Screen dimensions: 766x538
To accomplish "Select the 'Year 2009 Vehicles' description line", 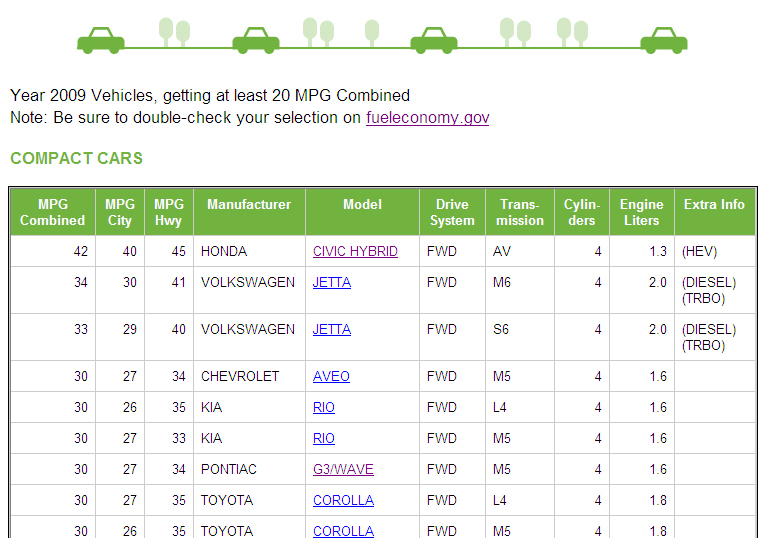I will click(210, 95).
